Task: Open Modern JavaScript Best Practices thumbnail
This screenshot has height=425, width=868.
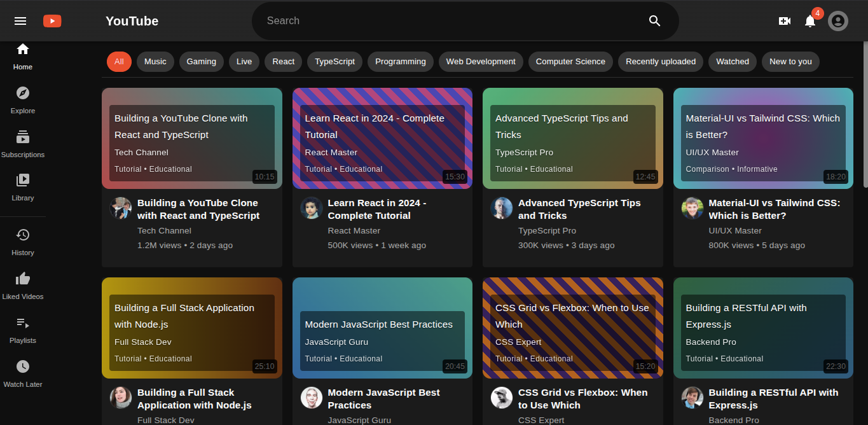Action: pyautogui.click(x=382, y=328)
